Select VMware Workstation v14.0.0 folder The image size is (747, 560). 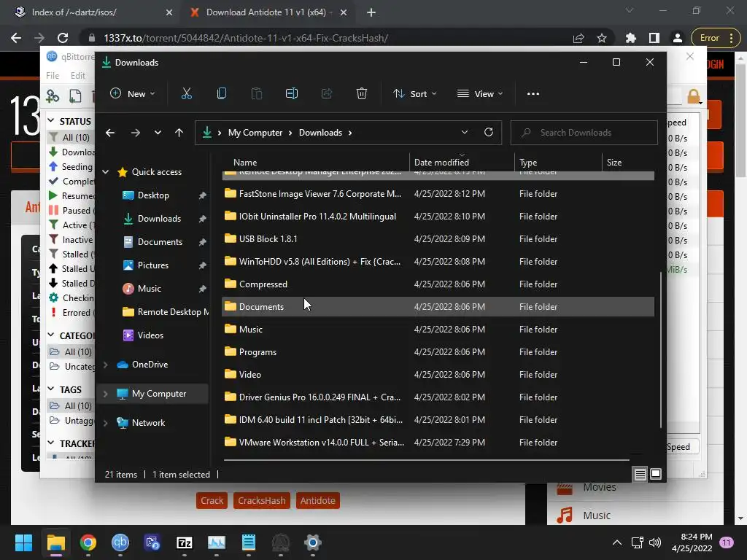438,443
